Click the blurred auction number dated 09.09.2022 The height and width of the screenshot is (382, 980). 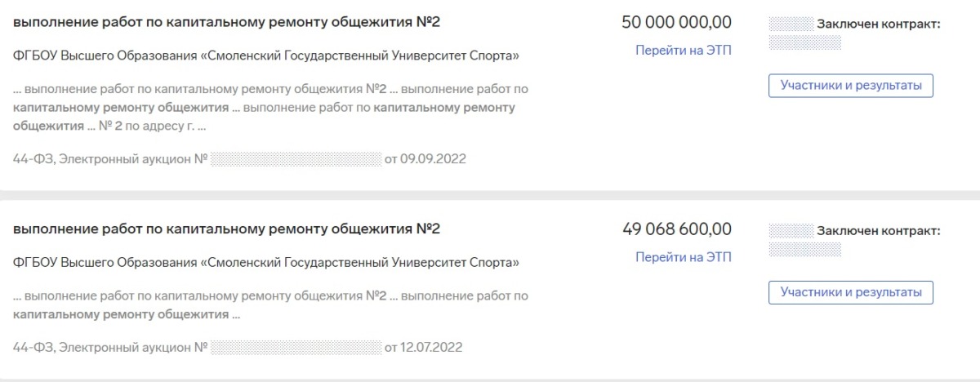tap(296, 159)
